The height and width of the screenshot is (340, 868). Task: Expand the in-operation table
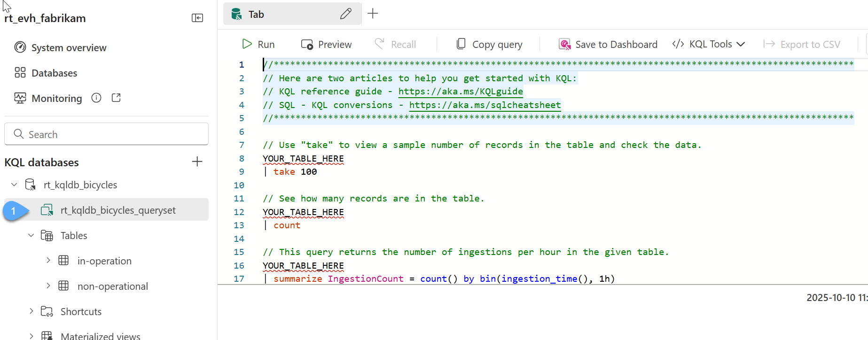pos(48,260)
